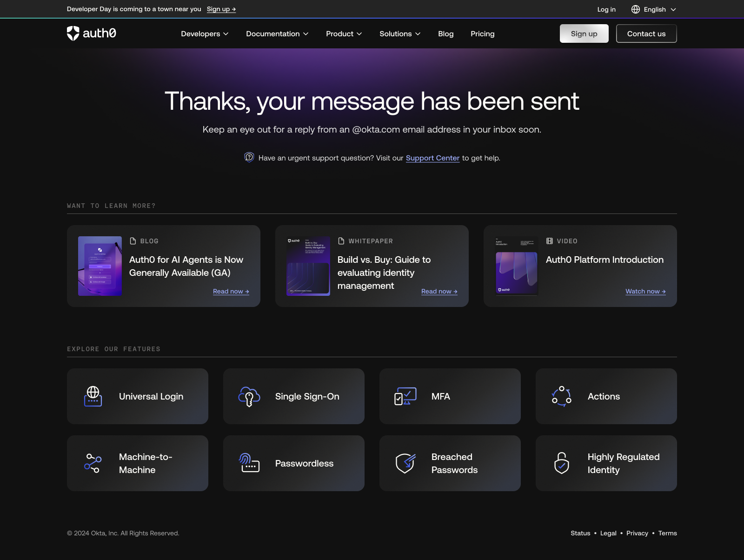Viewport: 744px width, 560px height.
Task: Click the copyright Okta, Inc. text
Action: (x=123, y=533)
